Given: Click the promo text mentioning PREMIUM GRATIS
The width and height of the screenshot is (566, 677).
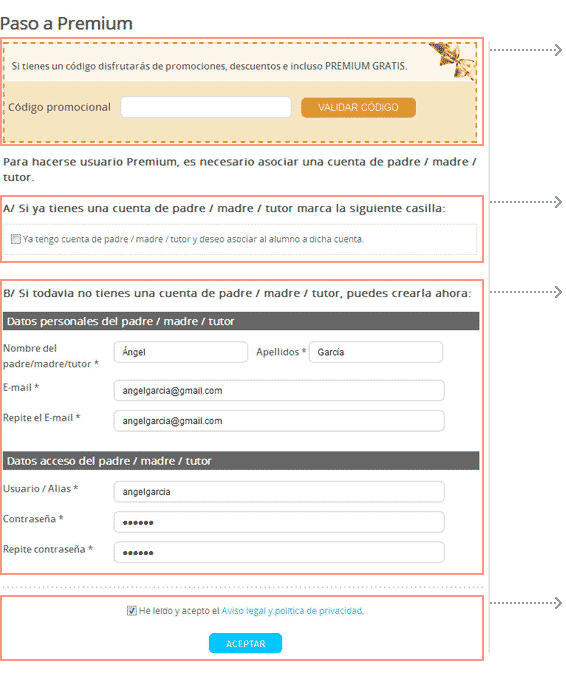Looking at the screenshot, I should (209, 66).
